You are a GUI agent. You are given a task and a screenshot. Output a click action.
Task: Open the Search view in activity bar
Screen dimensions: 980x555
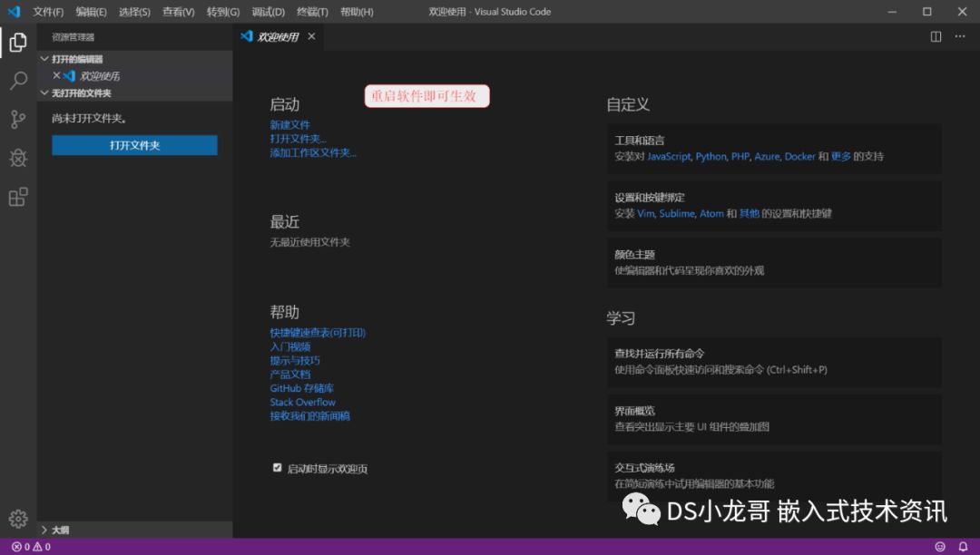click(18, 81)
